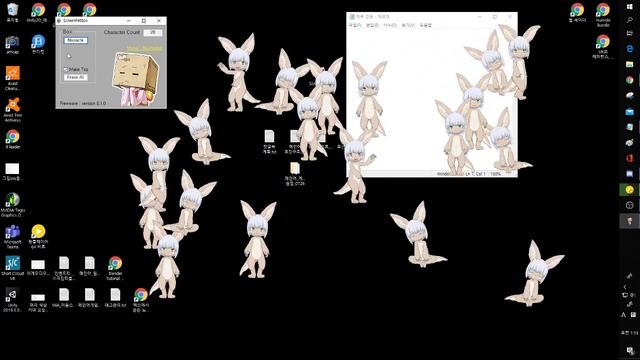The width and height of the screenshot is (640, 360).
Task: Open the Notepad 보기(V) menu
Action: coord(407,25)
